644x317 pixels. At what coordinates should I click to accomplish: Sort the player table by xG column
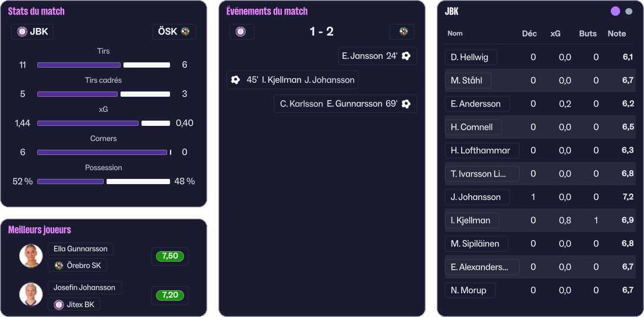pos(555,34)
